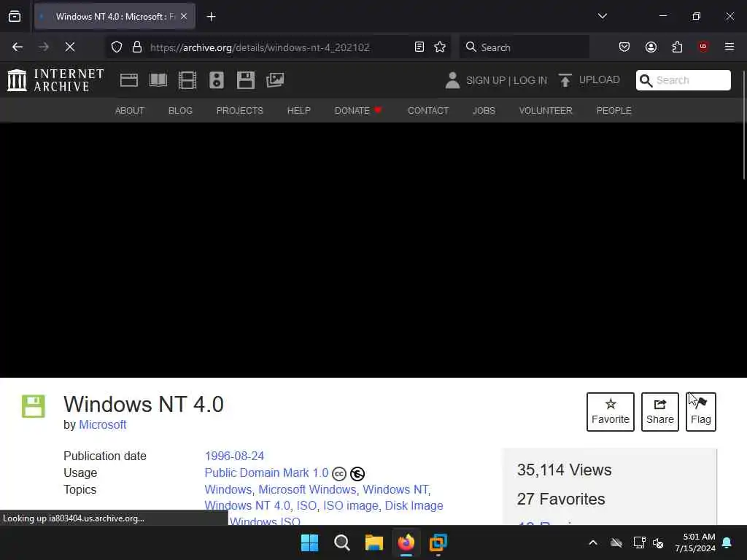Bookmark this page with the star icon
747x560 pixels.
(440, 47)
